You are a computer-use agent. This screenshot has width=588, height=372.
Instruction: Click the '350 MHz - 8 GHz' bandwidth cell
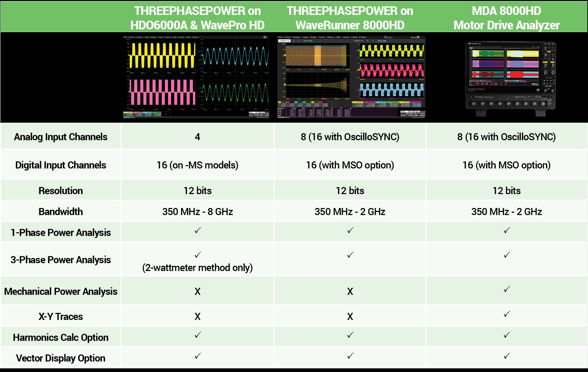coord(198,212)
